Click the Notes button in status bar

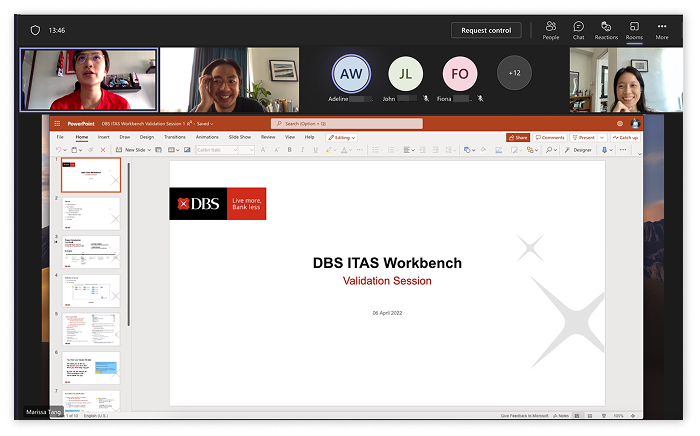561,415
